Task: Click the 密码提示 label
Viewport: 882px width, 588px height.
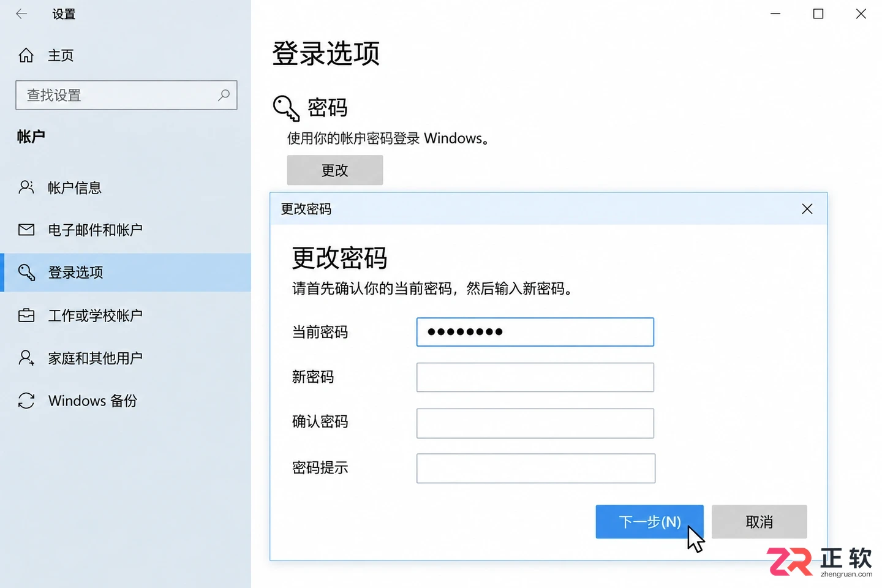Action: coord(320,467)
